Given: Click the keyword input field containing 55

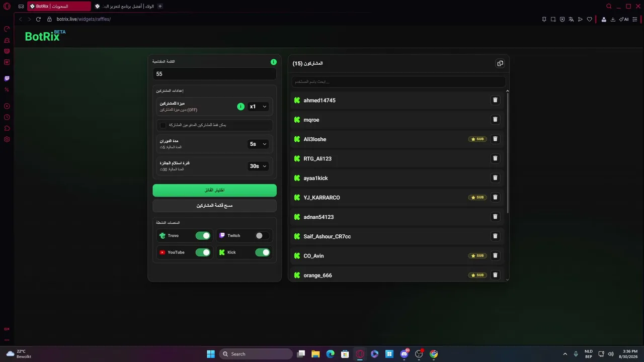Looking at the screenshot, I should coord(214,74).
